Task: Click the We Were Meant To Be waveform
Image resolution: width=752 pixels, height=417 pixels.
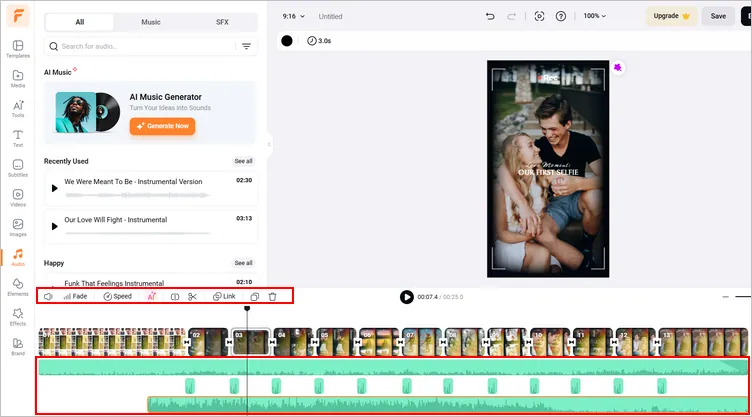Action: click(137, 195)
